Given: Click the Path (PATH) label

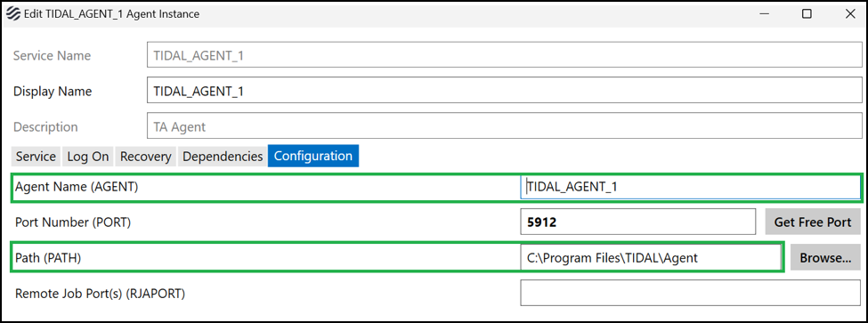Looking at the screenshot, I should 48,258.
